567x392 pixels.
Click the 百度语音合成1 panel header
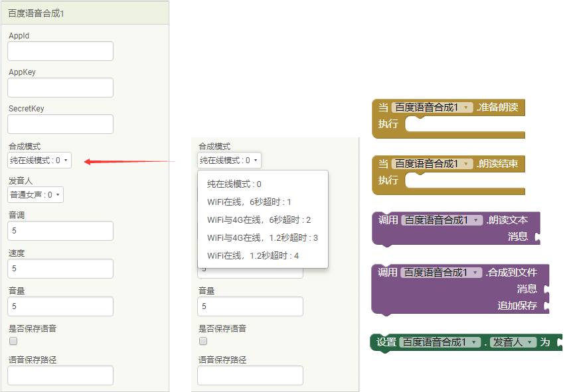(x=85, y=13)
